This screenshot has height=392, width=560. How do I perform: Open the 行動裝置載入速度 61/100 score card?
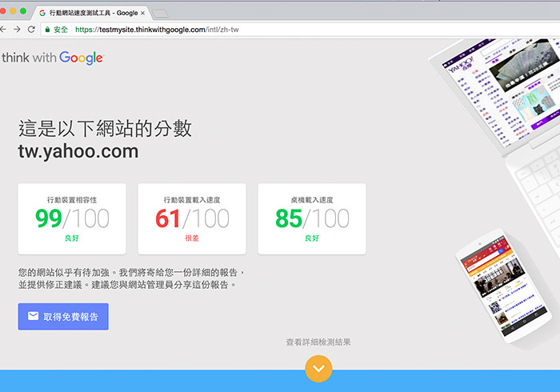[192, 219]
